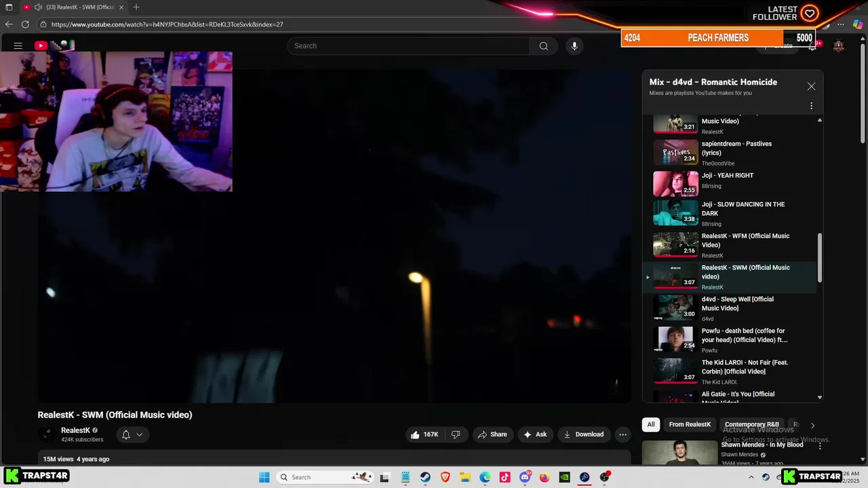The image size is (868, 488).
Task: Select the From RealestK filter chip
Action: (690, 424)
